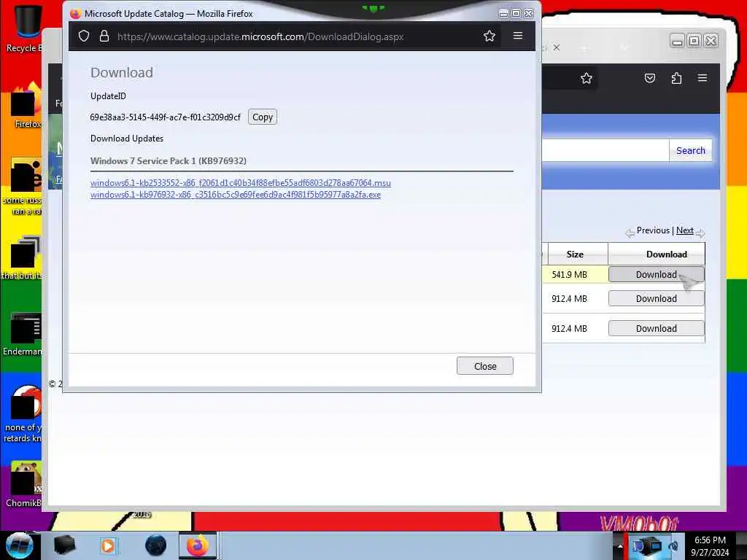Click the Firefox taskbar button
747x560 pixels.
198,545
